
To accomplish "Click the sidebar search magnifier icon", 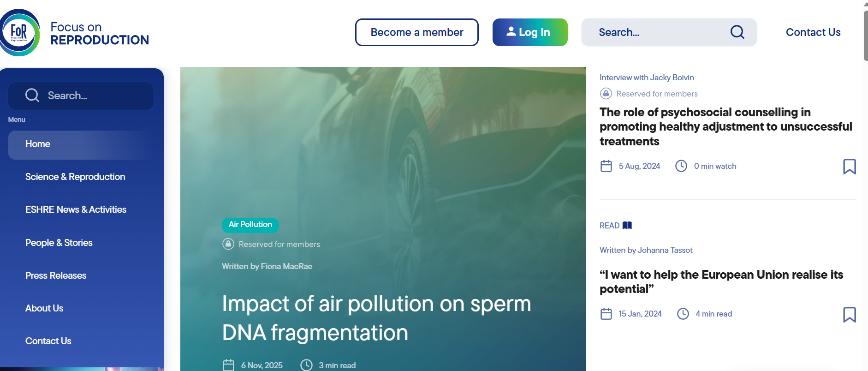I will [32, 96].
